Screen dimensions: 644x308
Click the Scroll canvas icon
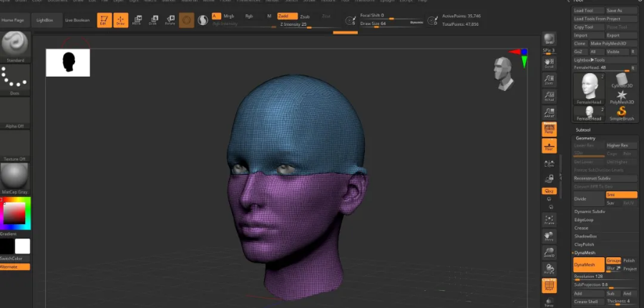pyautogui.click(x=549, y=63)
